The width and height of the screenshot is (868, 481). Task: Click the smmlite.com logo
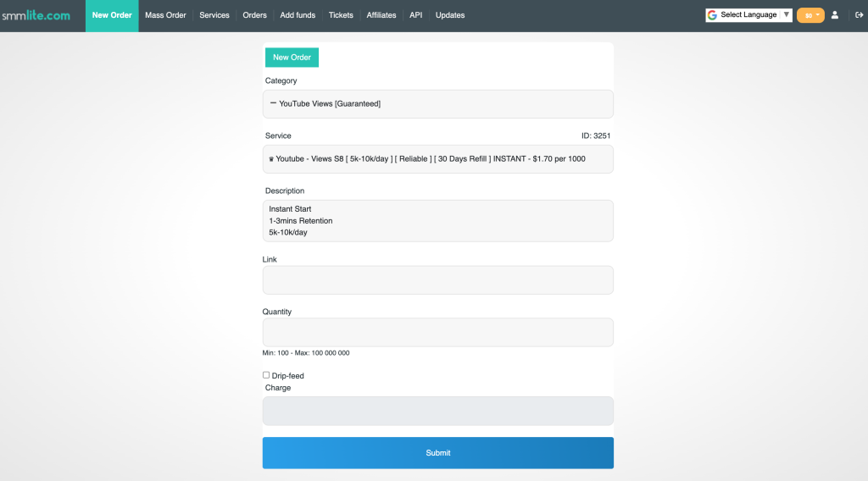tap(36, 15)
